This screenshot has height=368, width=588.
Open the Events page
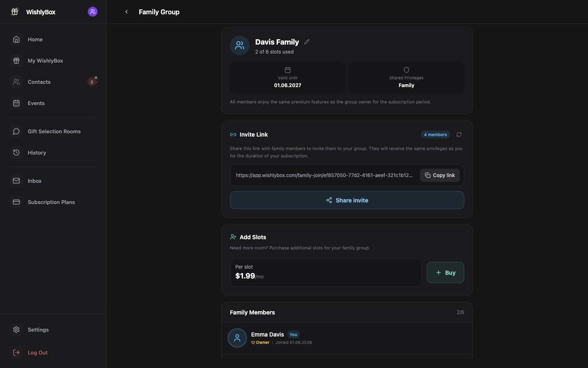53,103
